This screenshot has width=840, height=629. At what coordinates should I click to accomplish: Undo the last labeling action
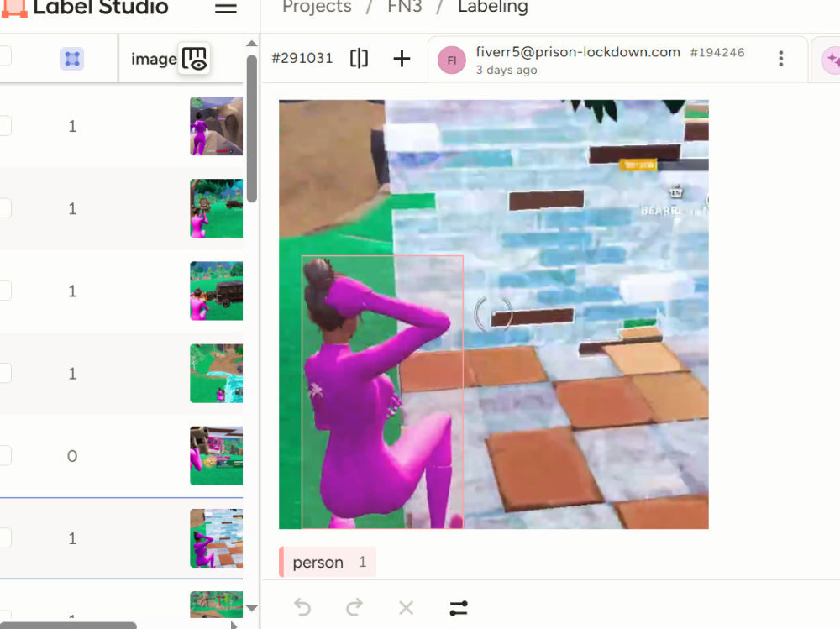coord(302,607)
